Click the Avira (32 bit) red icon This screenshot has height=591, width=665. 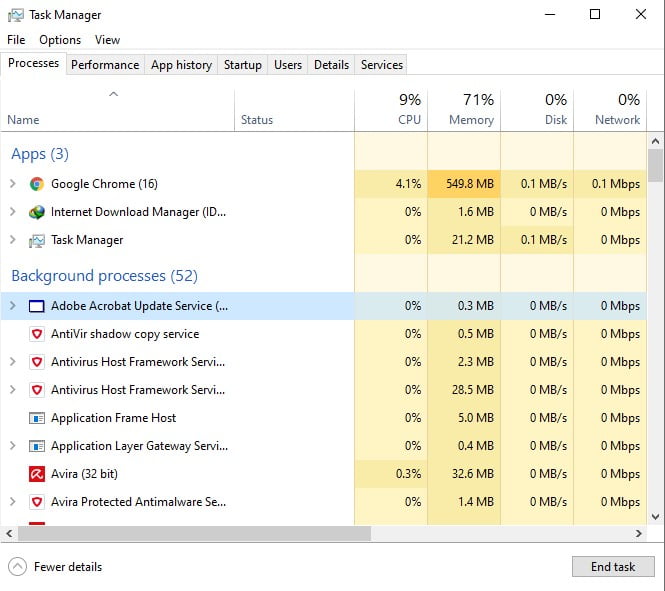[x=37, y=474]
